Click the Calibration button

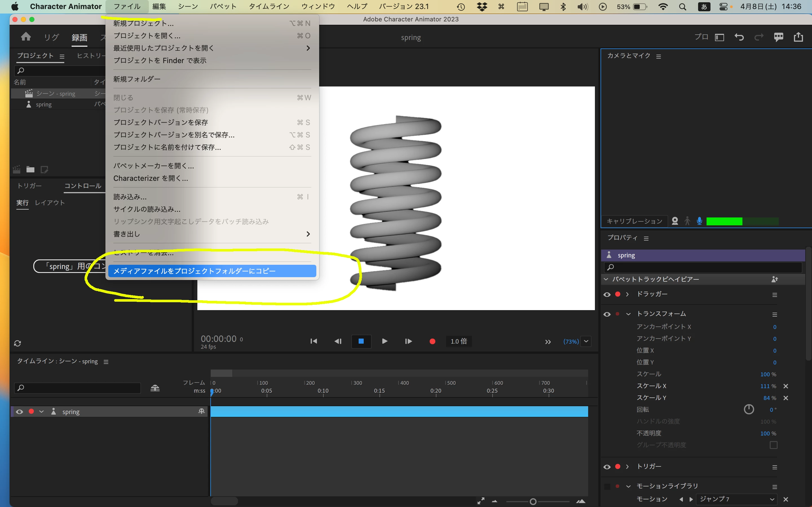pos(634,221)
